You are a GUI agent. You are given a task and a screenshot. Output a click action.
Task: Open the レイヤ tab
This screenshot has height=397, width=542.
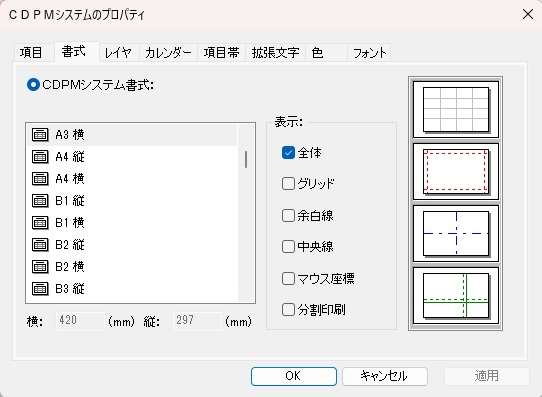click(x=118, y=53)
